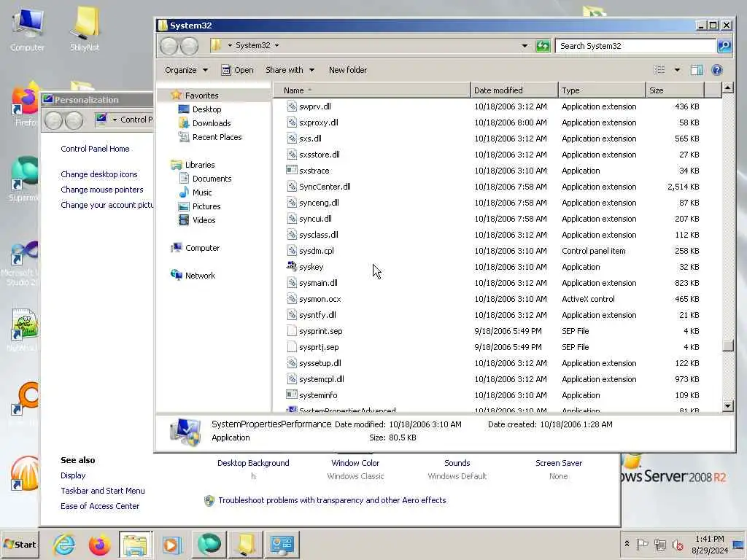The image size is (747, 560).
Task: Sort by the Type column header
Action: pyautogui.click(x=602, y=90)
